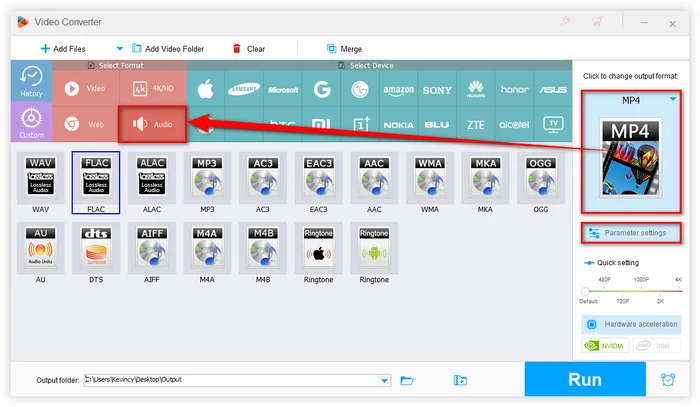Click Add Video Folder
Viewport: 700px width, 407px height.
[168, 49]
